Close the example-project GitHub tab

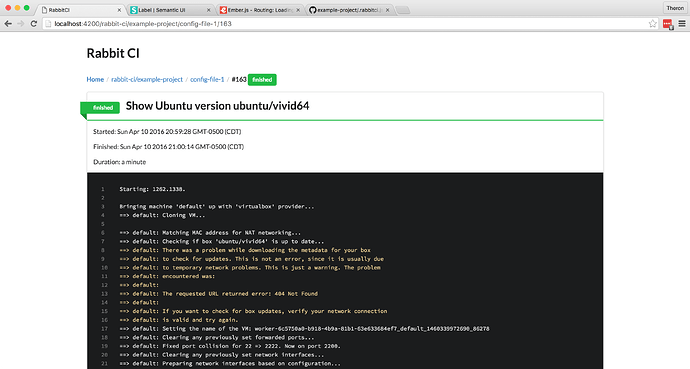[388, 10]
